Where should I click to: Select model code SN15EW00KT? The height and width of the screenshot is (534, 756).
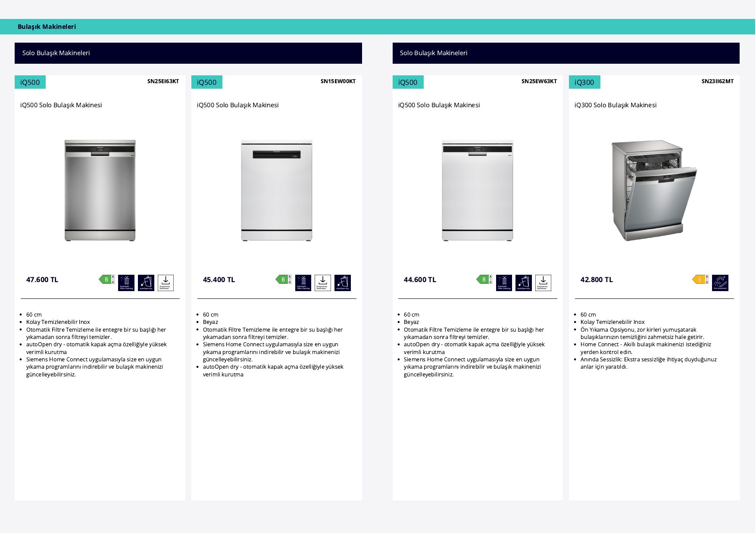click(338, 81)
